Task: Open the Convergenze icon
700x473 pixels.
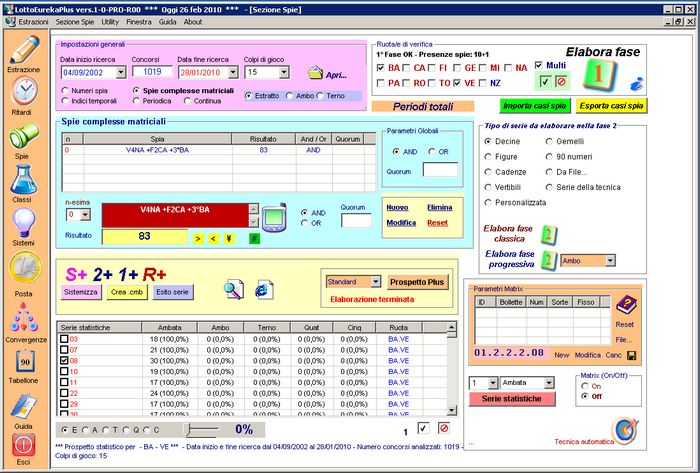Action: [x=25, y=317]
